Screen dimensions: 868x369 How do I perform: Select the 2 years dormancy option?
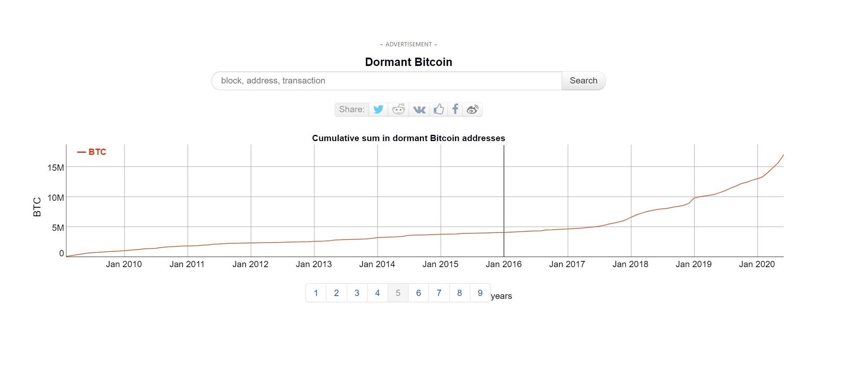[336, 293]
